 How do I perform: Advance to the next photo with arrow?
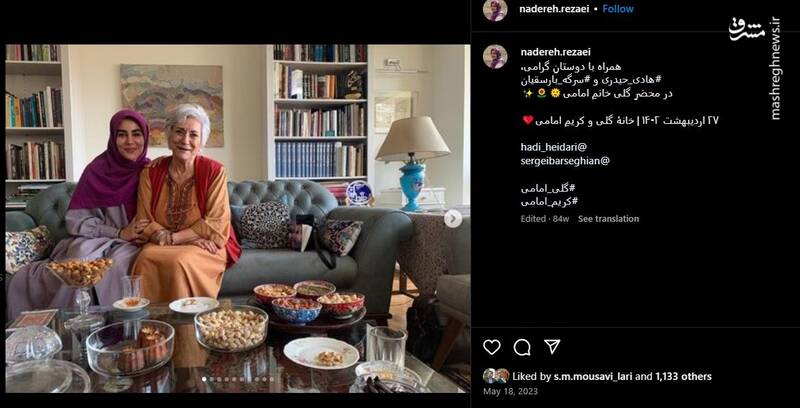tap(453, 219)
